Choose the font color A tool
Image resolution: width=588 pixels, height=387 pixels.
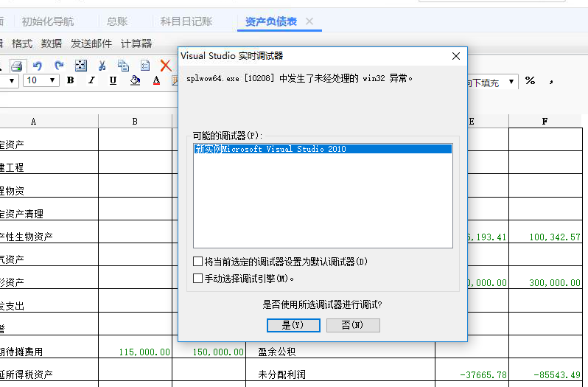click(x=156, y=80)
